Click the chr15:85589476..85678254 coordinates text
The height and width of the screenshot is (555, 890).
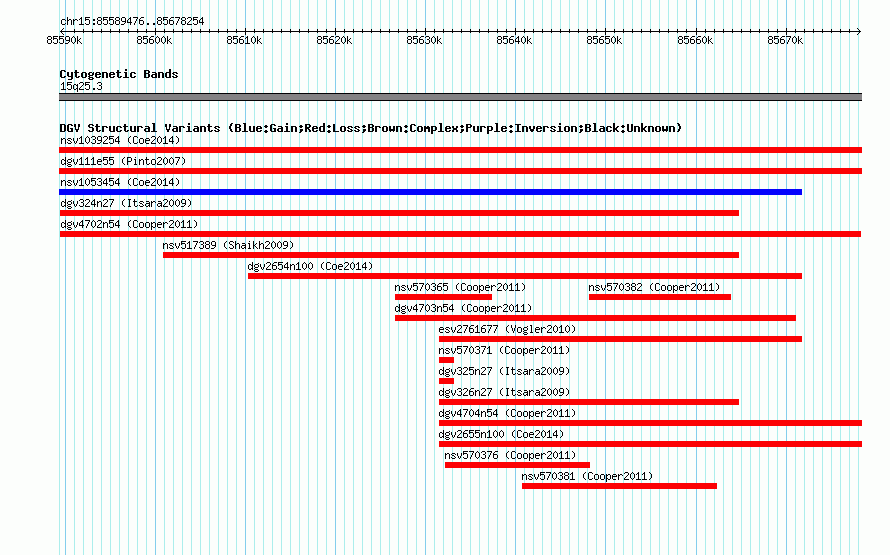click(132, 21)
